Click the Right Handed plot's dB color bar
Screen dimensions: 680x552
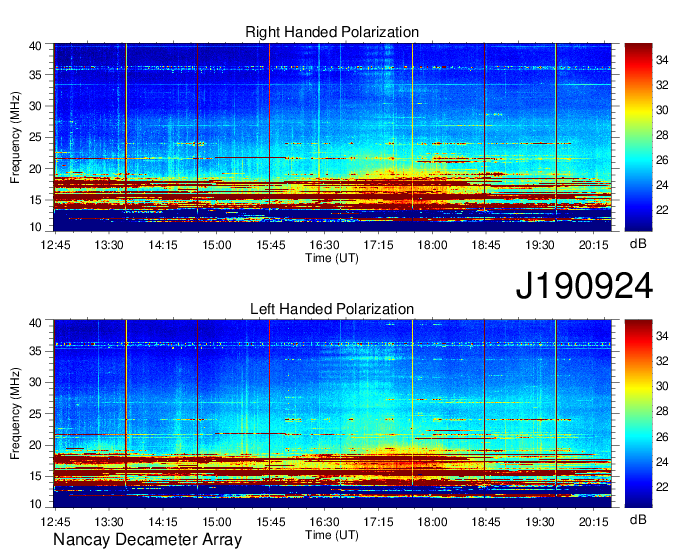point(638,137)
